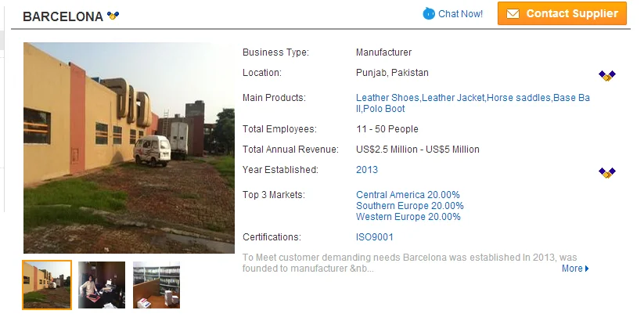Open the ISO9001 certification link
Screen dimensions: 644x321
375,237
